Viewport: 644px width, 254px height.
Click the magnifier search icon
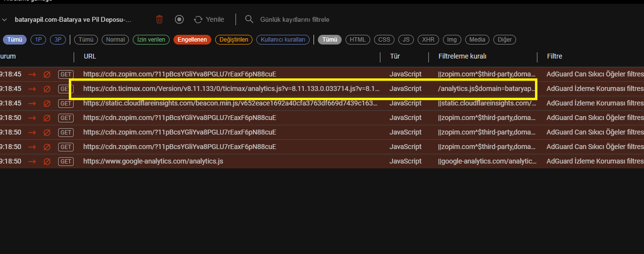click(249, 19)
